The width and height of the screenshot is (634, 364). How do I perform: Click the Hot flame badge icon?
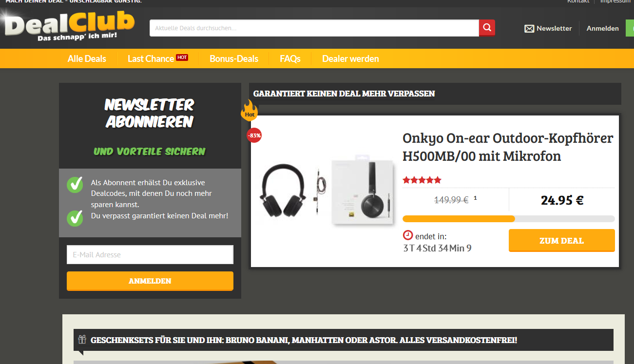pyautogui.click(x=249, y=111)
